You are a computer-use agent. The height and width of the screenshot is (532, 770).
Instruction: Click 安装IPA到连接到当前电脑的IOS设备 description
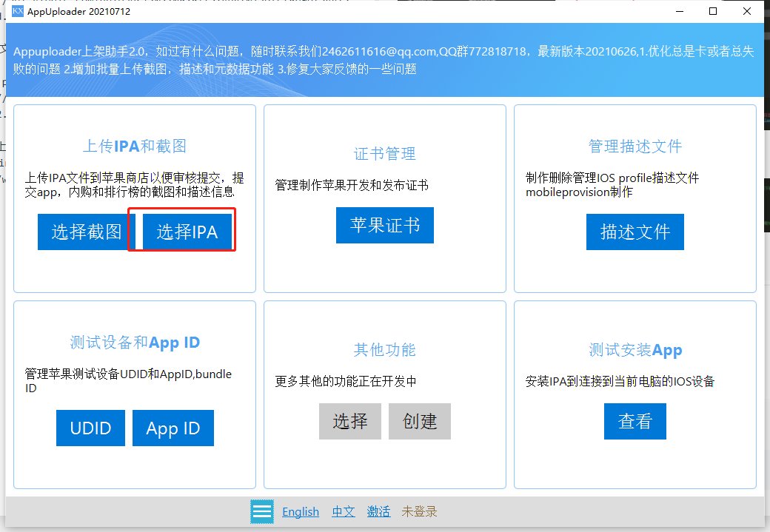click(x=620, y=381)
